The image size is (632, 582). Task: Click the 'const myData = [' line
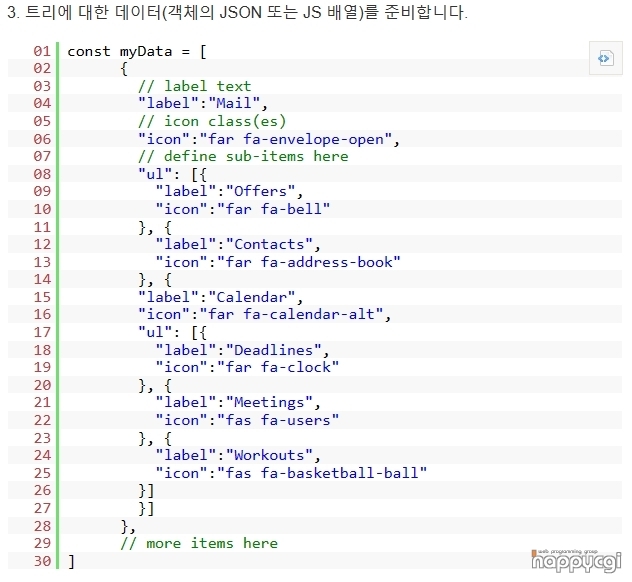point(137,52)
